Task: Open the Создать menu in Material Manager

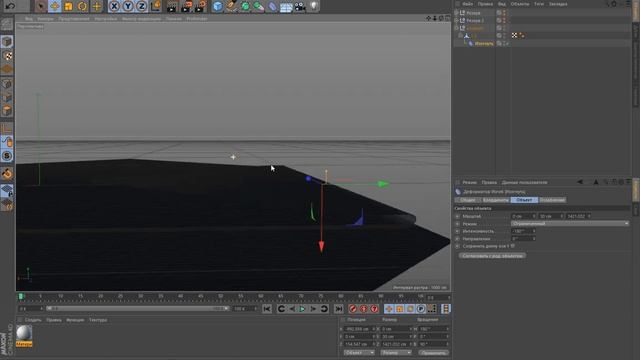Action: click(33, 320)
